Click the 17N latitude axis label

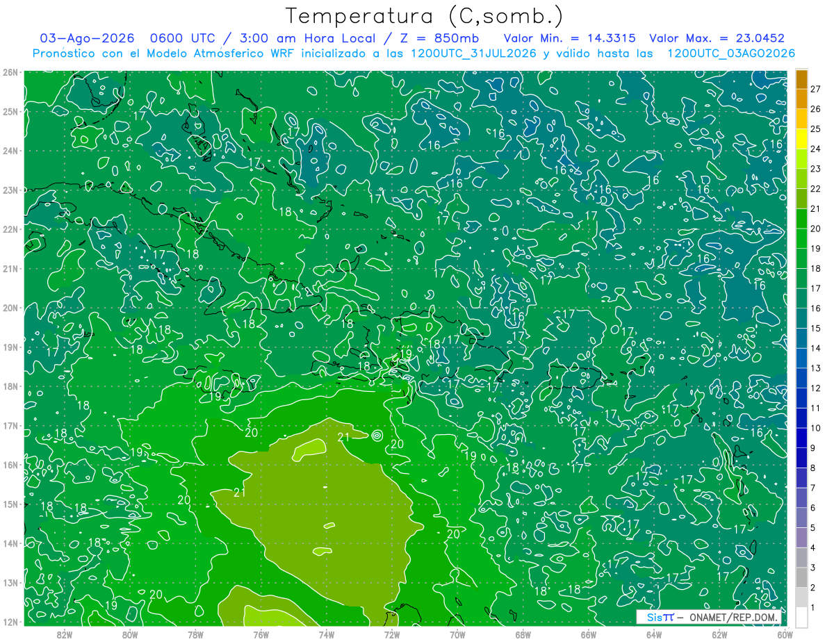[10, 425]
